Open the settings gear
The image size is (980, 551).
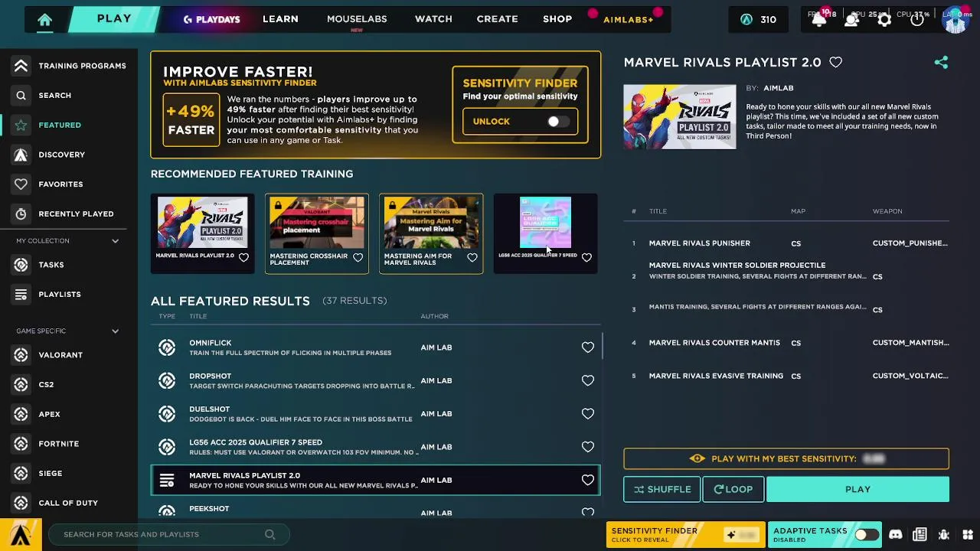tap(884, 20)
